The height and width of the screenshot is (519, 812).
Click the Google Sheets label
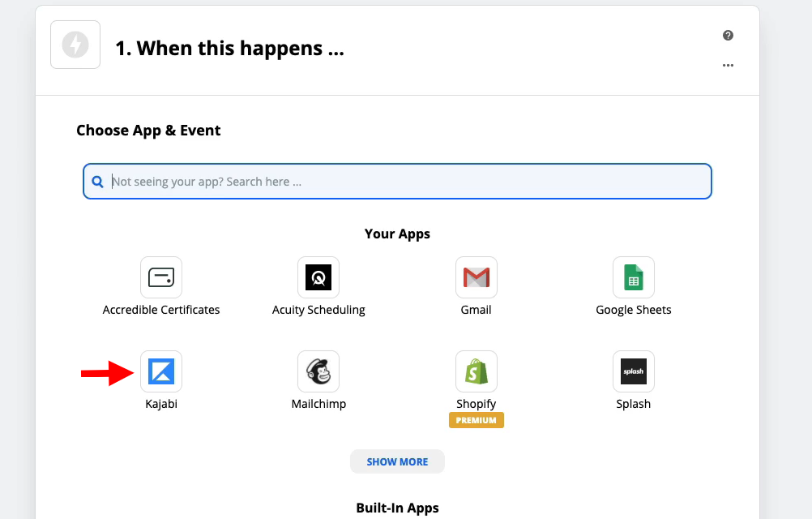pyautogui.click(x=634, y=310)
